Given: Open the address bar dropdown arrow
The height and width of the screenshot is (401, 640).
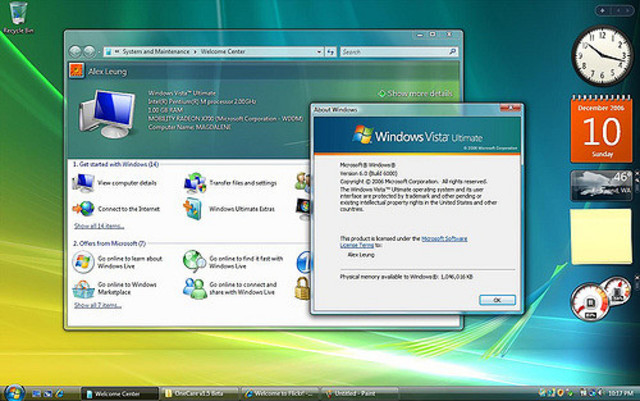Looking at the screenshot, I should tap(319, 52).
